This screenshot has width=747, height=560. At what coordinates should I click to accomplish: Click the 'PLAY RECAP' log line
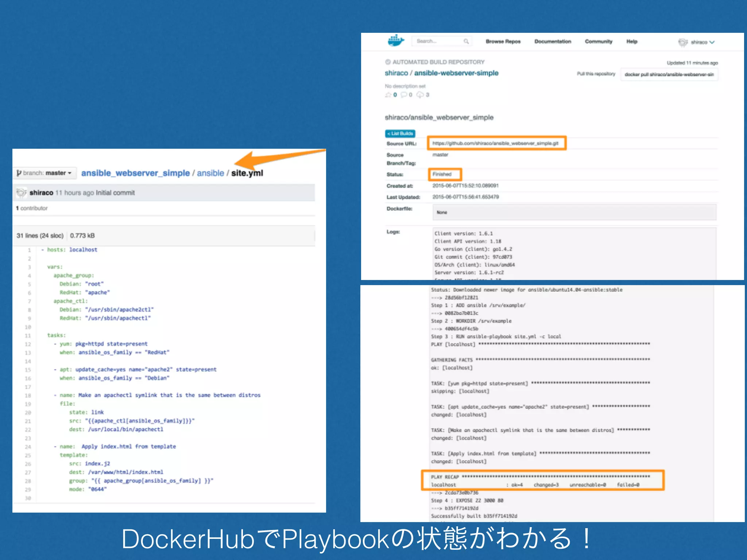pos(541,477)
